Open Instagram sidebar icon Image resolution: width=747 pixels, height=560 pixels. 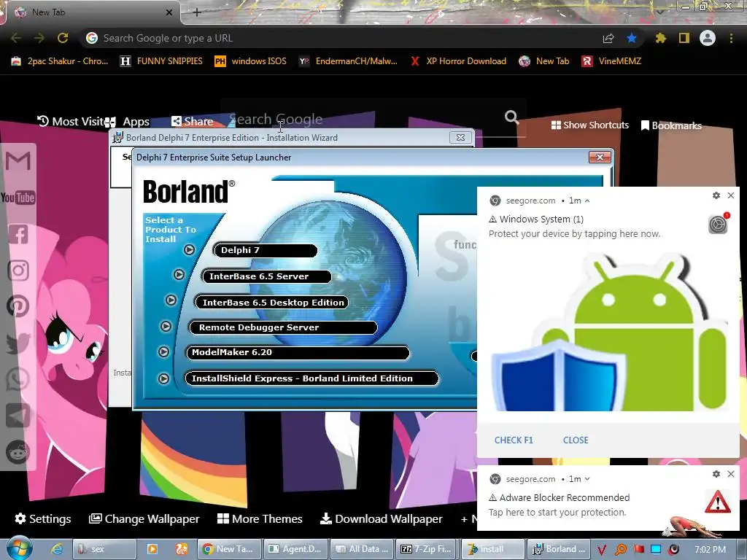point(18,271)
